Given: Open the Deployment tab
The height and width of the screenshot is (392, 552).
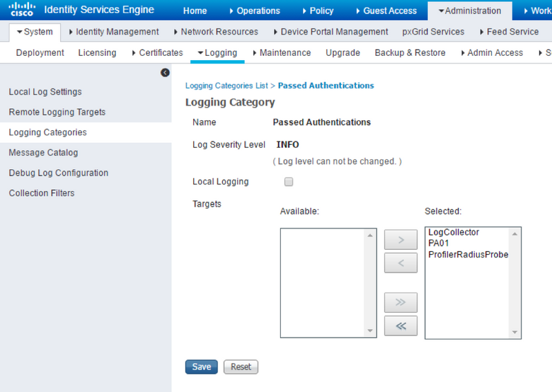Looking at the screenshot, I should (40, 52).
